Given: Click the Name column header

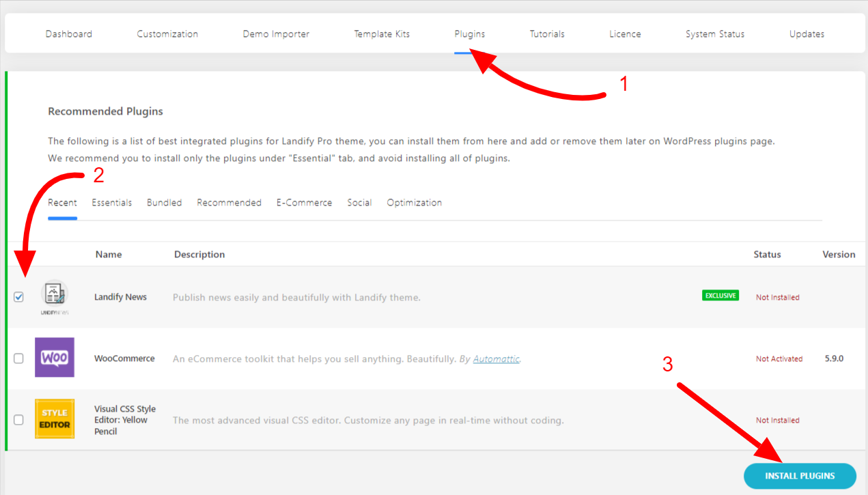Looking at the screenshot, I should [109, 255].
